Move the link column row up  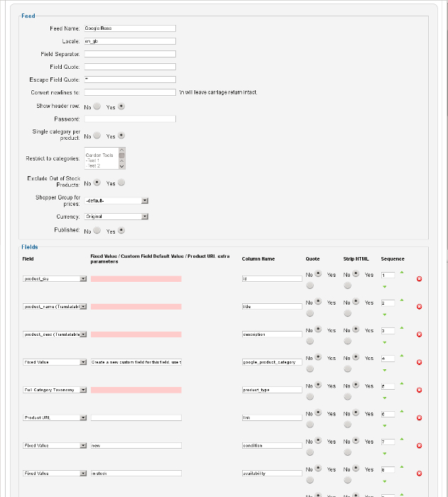click(x=402, y=411)
